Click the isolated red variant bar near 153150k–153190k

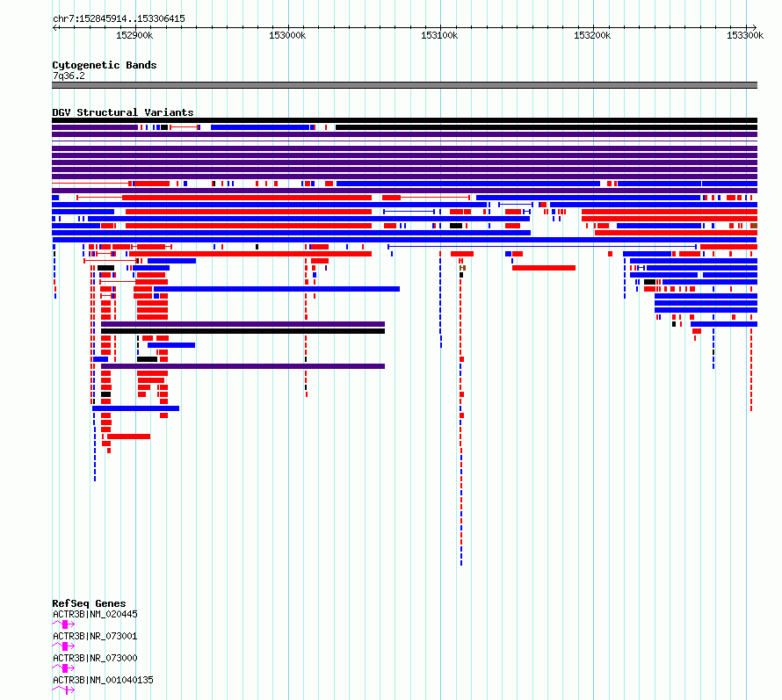[544, 268]
